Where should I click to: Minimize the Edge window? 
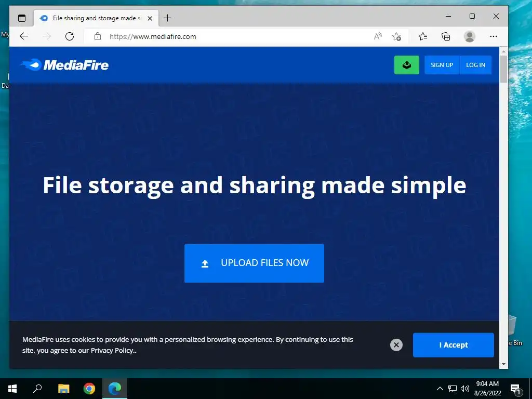[x=448, y=16]
